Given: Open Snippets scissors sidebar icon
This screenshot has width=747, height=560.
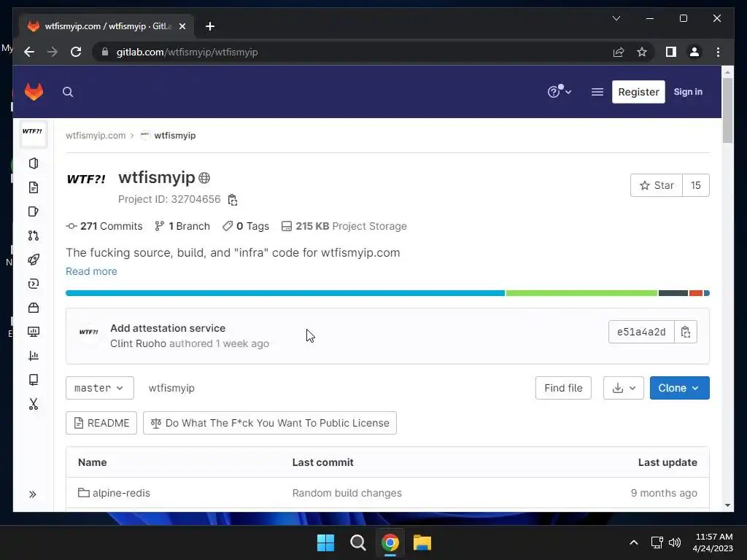Looking at the screenshot, I should [x=34, y=404].
